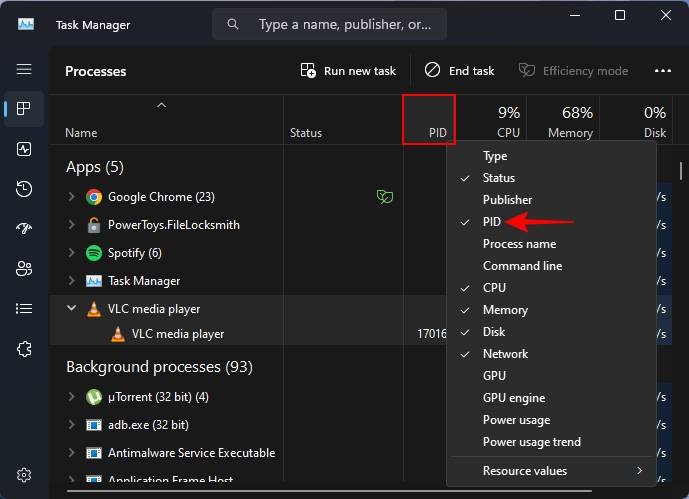Open App history from sidebar
The height and width of the screenshot is (499, 689).
(x=24, y=189)
